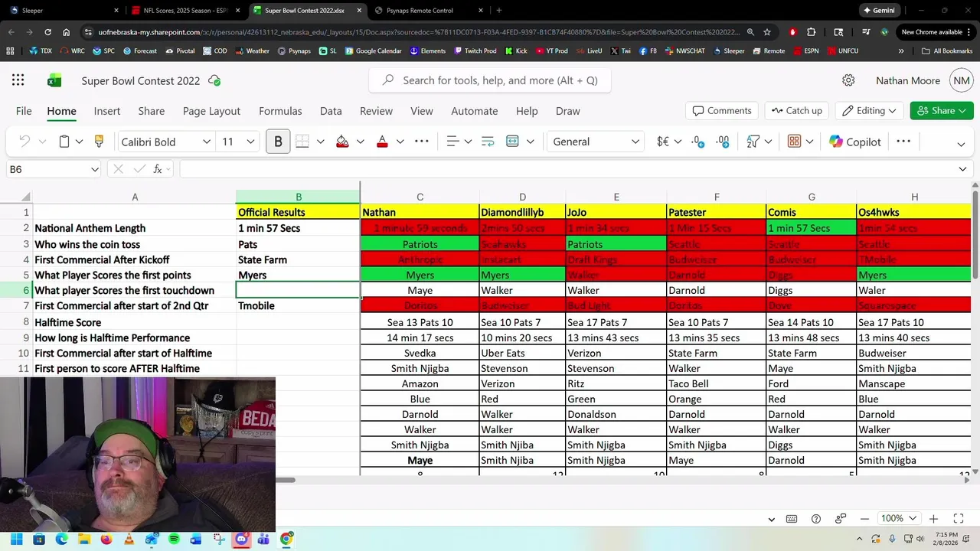Click the Sort and Filter icon
Viewport: 980px width, 551px height.
pyautogui.click(x=753, y=142)
